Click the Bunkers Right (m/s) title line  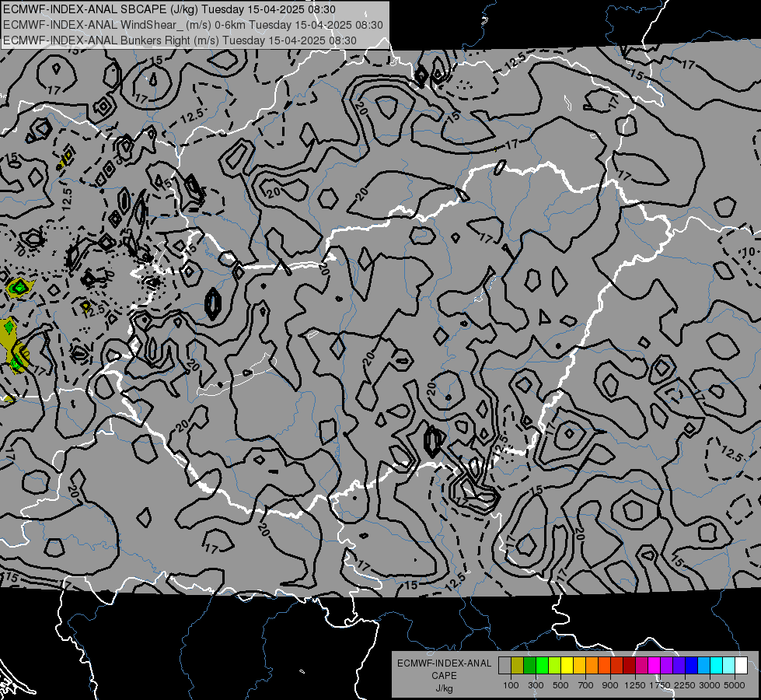click(x=180, y=40)
